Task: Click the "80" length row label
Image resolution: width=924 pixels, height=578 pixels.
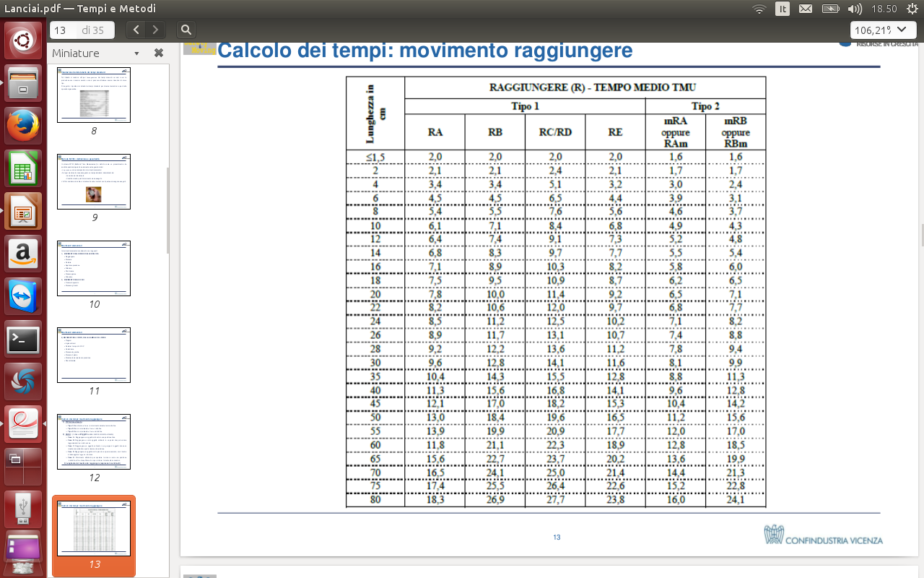Action: pyautogui.click(x=375, y=499)
